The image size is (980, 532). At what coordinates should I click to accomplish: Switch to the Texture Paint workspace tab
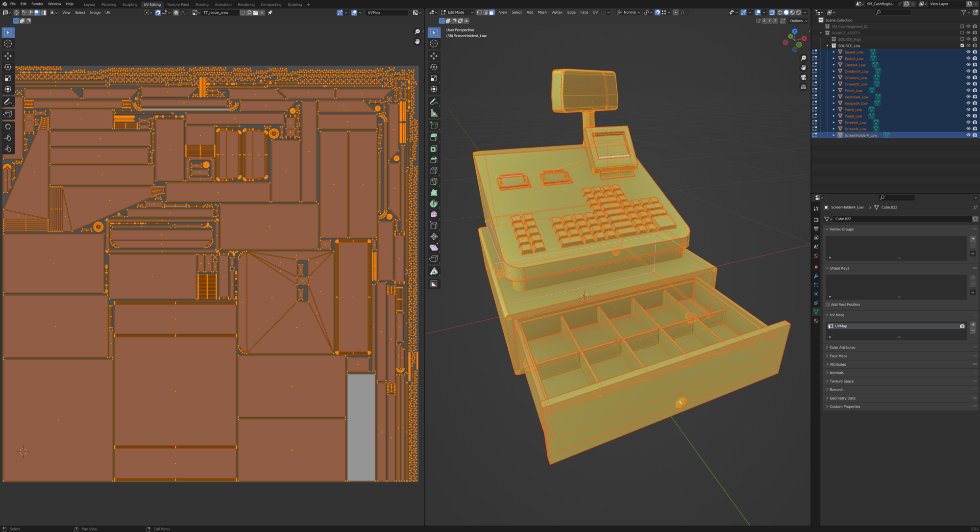point(177,4)
